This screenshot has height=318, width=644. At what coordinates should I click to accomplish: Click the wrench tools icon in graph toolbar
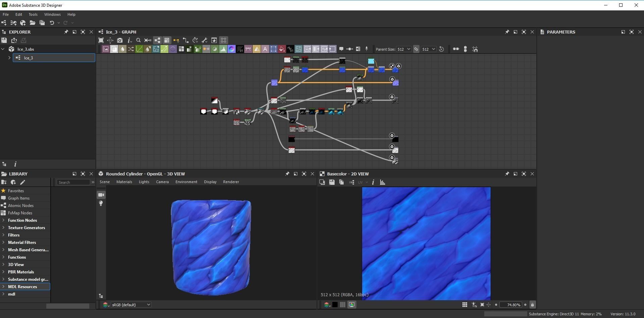(x=204, y=40)
